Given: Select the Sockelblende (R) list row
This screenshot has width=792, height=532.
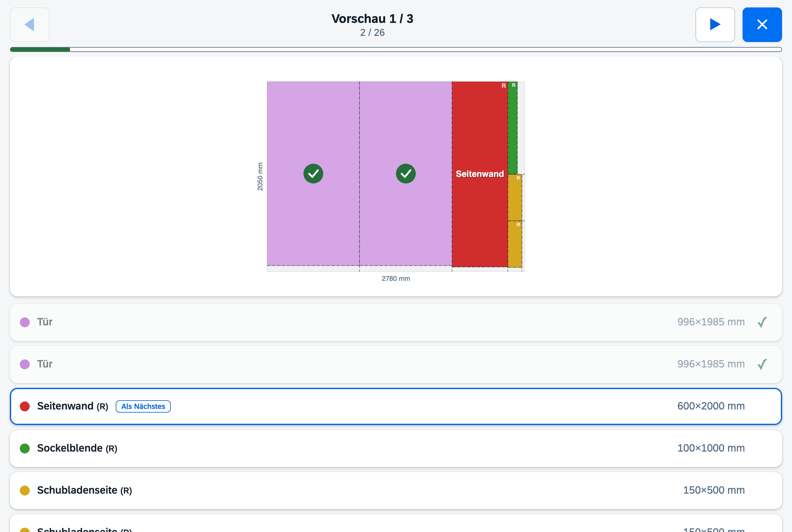Looking at the screenshot, I should click(396, 448).
